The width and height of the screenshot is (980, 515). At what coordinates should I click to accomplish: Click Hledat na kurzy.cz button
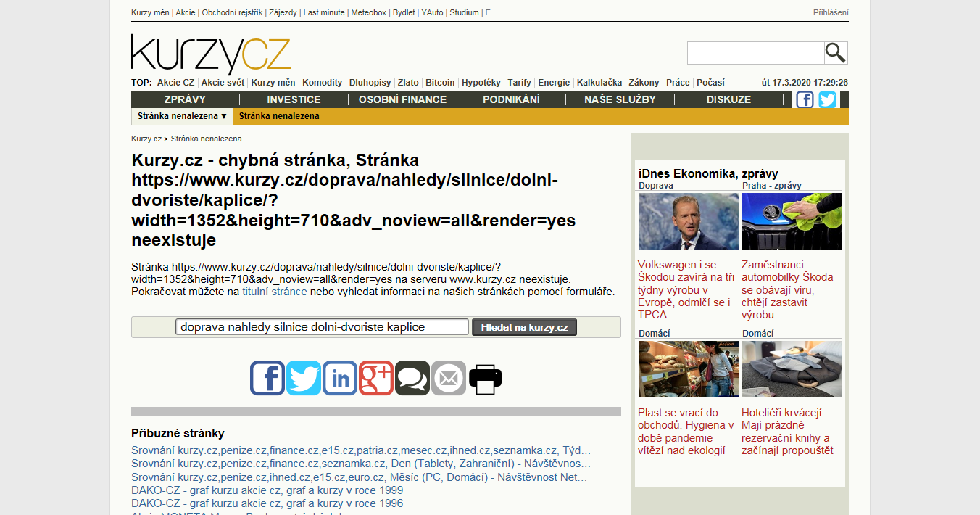pyautogui.click(x=525, y=327)
